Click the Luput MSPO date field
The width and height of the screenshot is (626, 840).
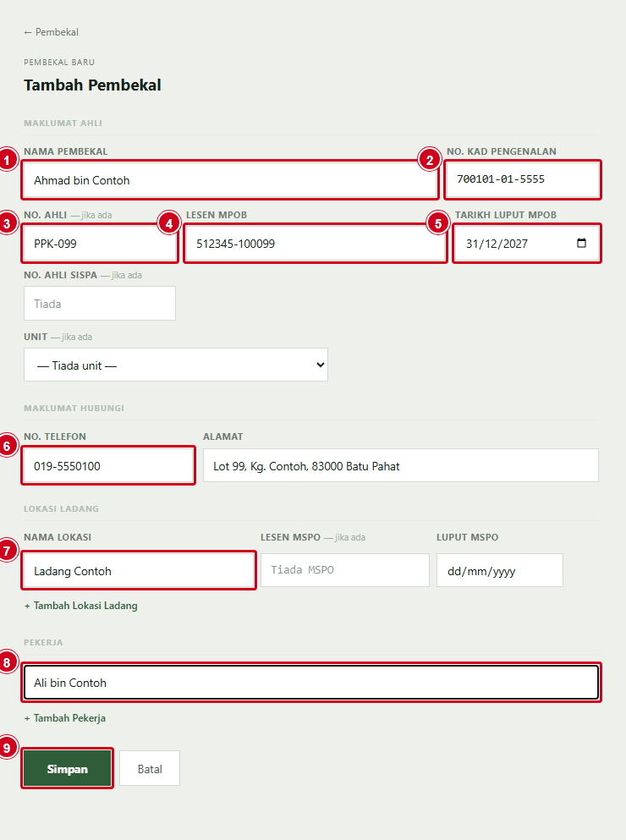[499, 570]
